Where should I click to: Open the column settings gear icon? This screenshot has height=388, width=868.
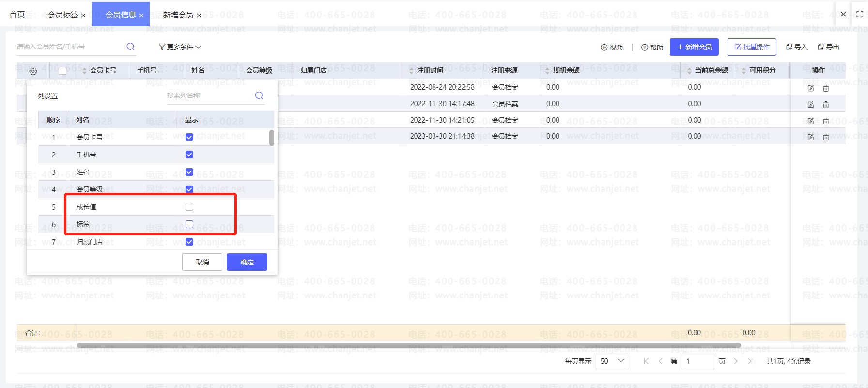[x=33, y=71]
